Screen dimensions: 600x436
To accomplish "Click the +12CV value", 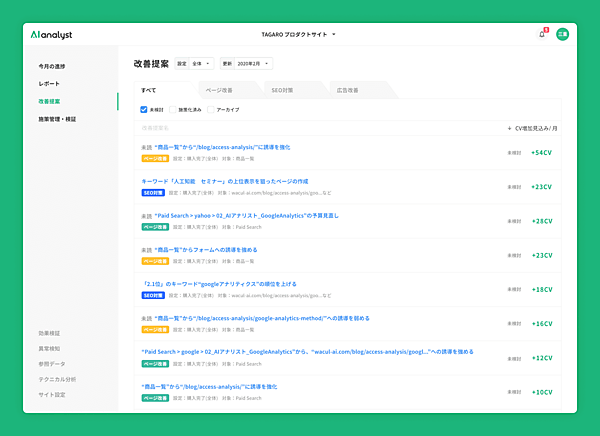I will (x=542, y=358).
